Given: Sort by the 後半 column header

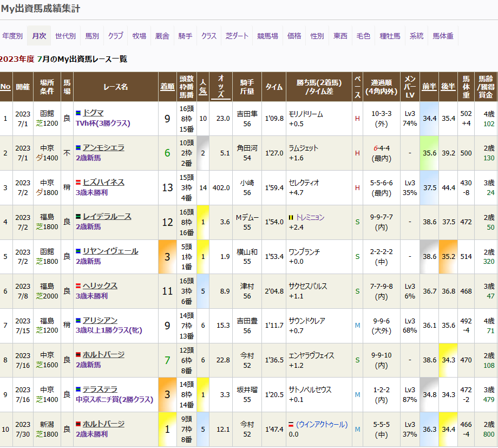Looking at the screenshot, I should [x=448, y=87].
